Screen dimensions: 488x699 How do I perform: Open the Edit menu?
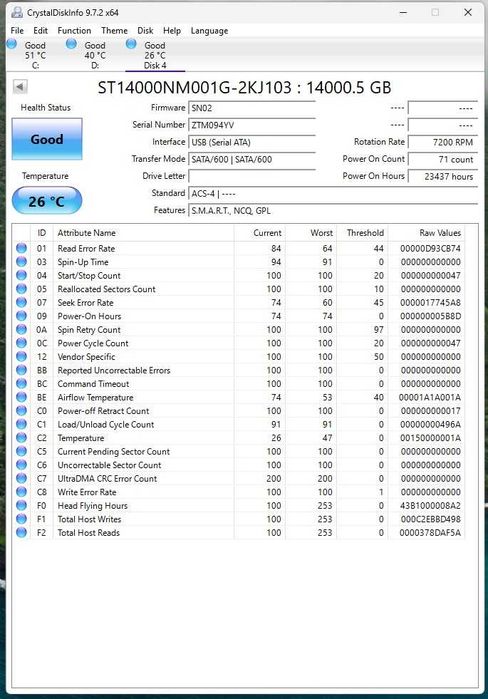pyautogui.click(x=40, y=30)
